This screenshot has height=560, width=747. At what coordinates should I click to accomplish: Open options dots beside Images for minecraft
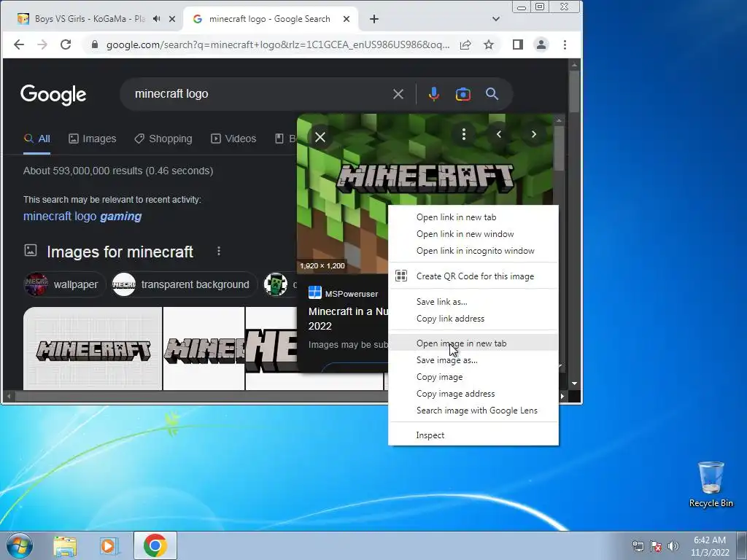219,251
